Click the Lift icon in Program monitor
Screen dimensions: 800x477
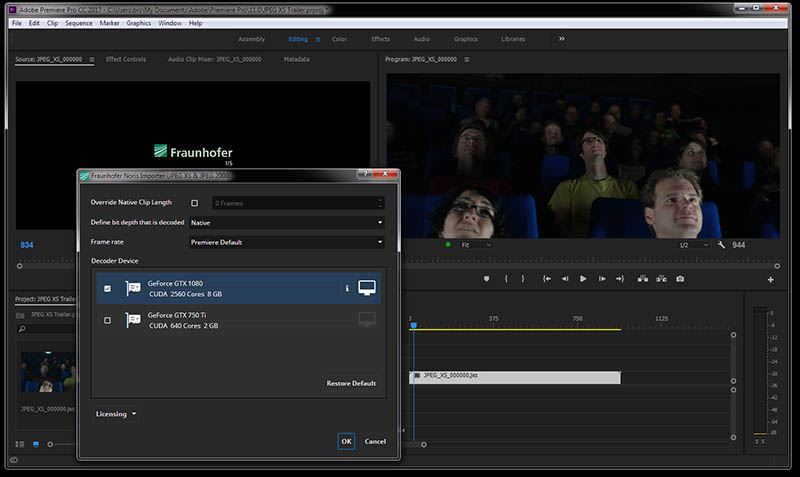pos(641,279)
